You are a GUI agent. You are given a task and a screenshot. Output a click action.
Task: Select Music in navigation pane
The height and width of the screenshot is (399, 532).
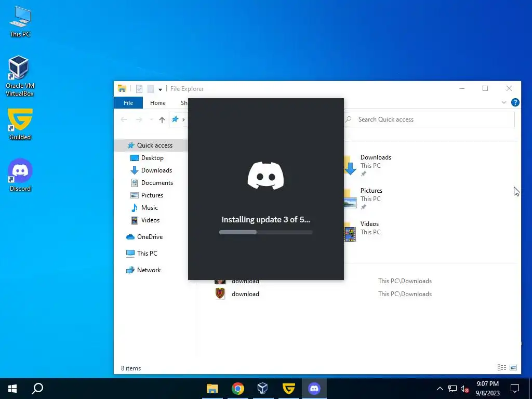pyautogui.click(x=144, y=208)
